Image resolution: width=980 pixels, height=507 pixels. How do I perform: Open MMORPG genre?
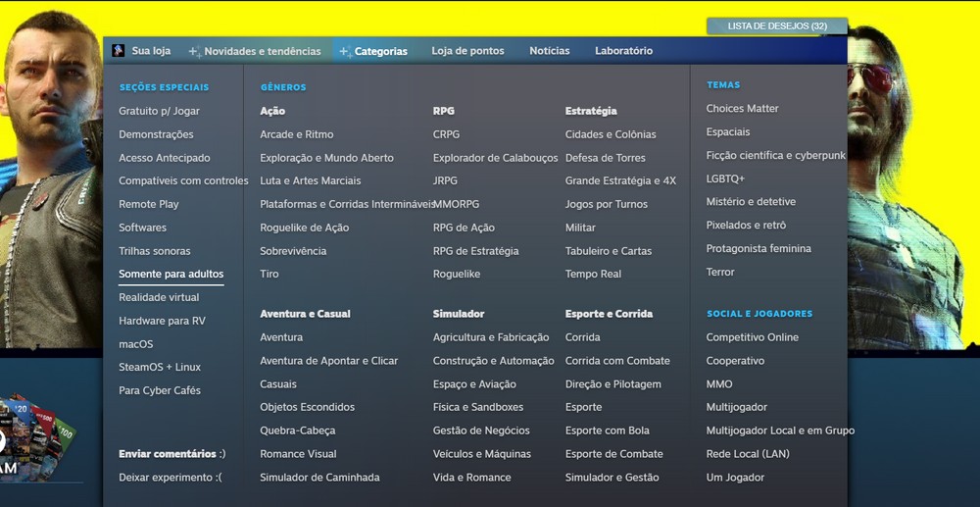458,204
